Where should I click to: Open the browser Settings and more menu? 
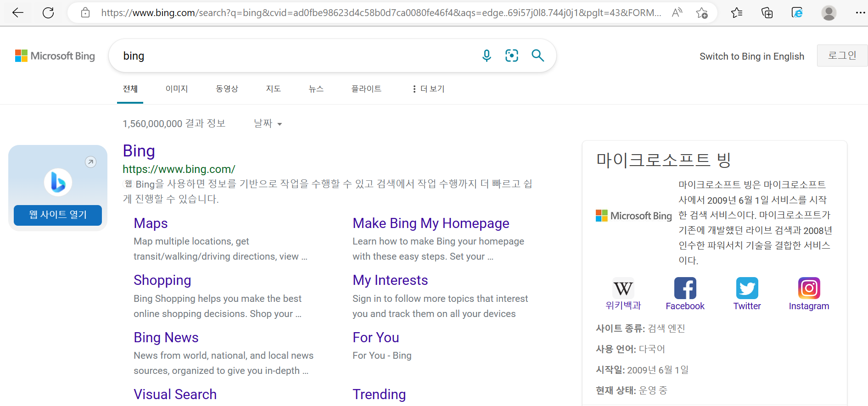pos(860,13)
